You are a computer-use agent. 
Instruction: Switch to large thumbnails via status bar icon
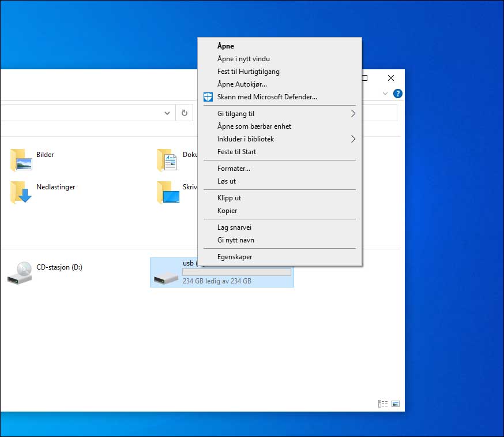[396, 404]
